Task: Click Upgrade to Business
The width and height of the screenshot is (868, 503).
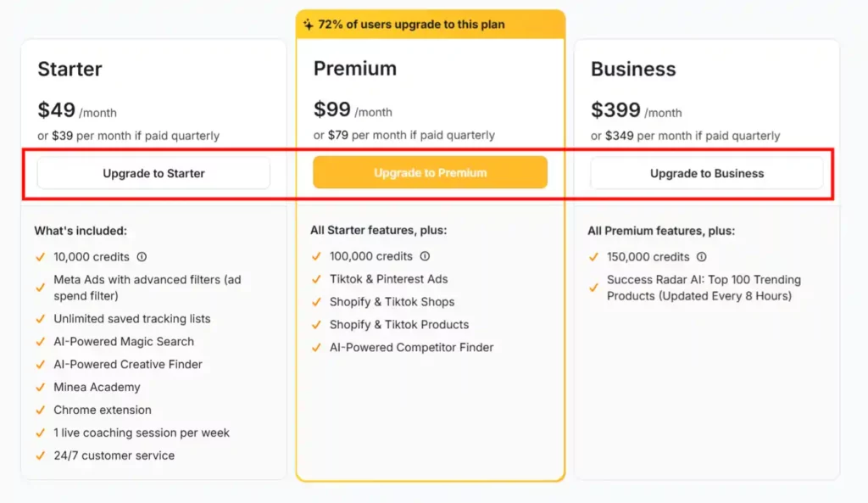Action: coord(708,172)
